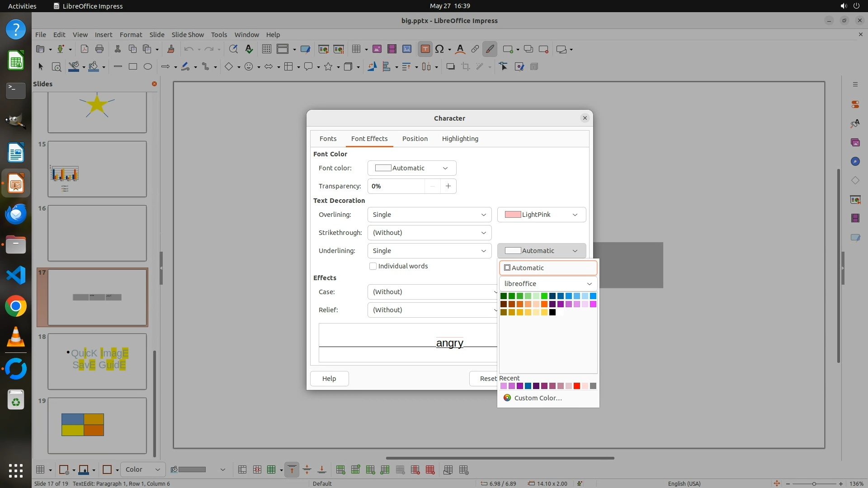Select the Automatic color option
The height and width of the screenshot is (488, 868).
coord(548,268)
